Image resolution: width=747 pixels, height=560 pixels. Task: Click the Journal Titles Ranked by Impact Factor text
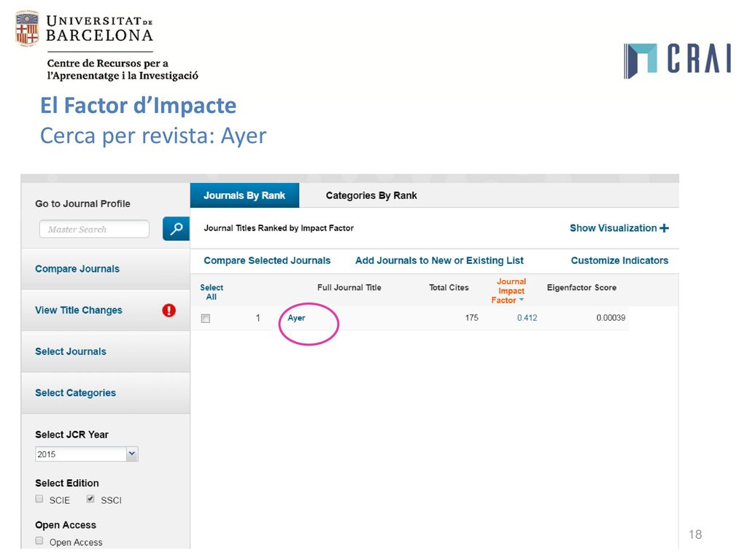(279, 228)
